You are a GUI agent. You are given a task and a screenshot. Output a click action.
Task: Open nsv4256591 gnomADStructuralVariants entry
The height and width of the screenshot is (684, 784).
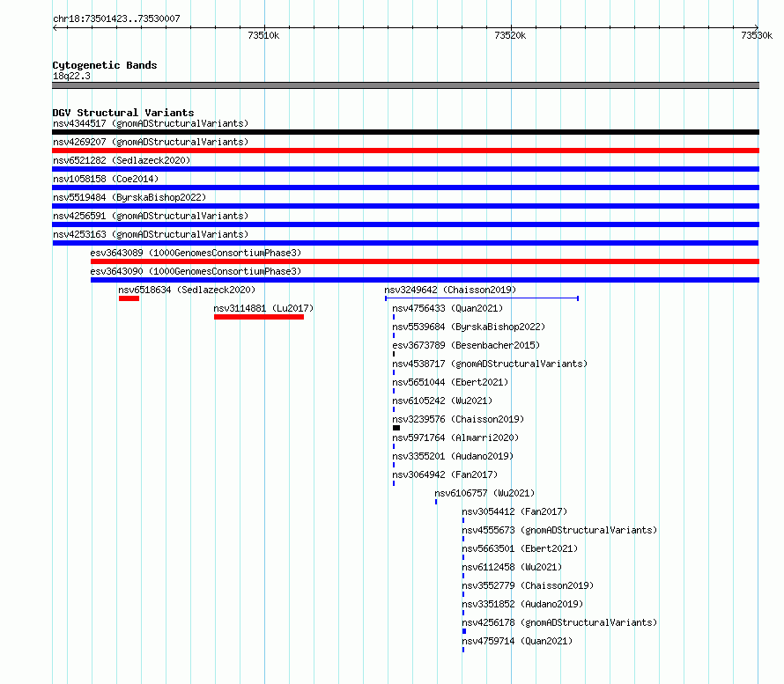(151, 216)
